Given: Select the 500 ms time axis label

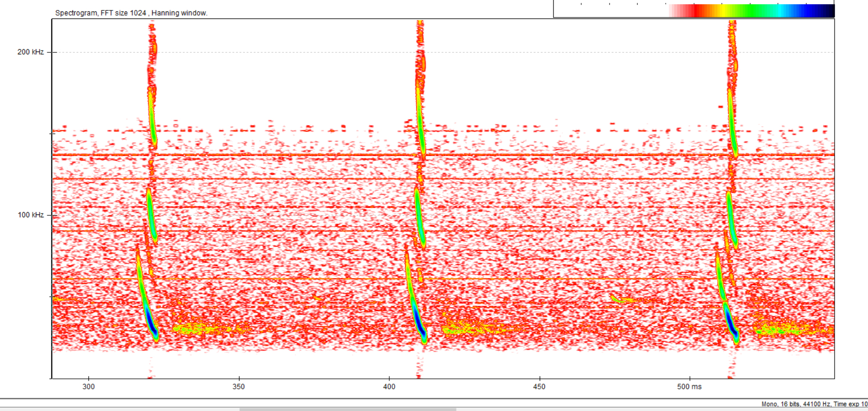Looking at the screenshot, I should click(x=689, y=386).
